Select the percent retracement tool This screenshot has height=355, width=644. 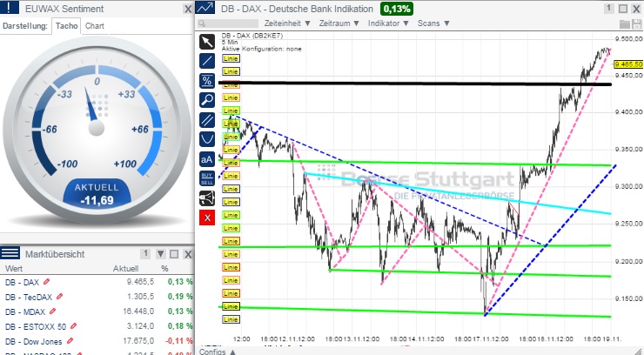click(x=207, y=81)
